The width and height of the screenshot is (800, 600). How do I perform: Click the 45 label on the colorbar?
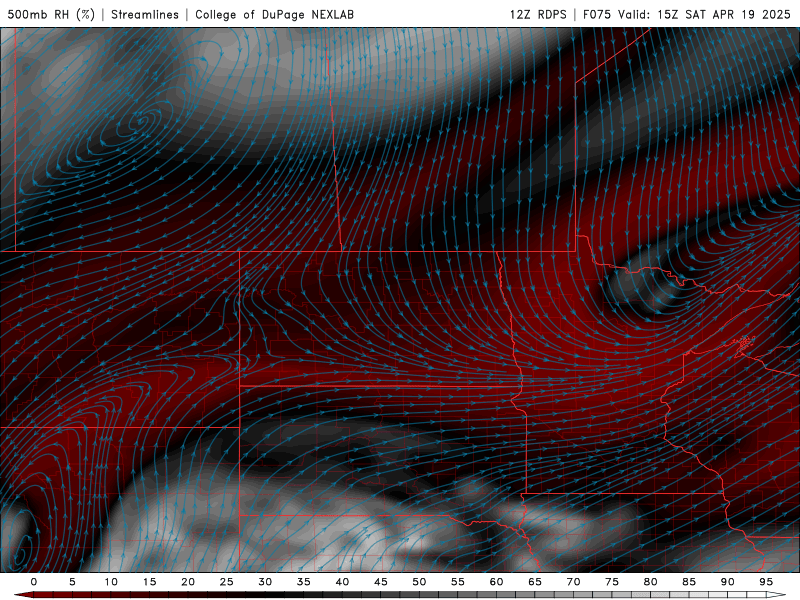coord(380,582)
